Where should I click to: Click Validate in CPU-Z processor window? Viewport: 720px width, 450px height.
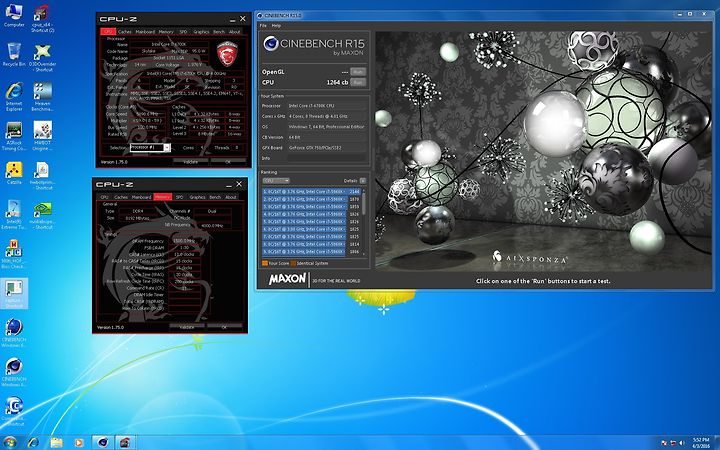tap(191, 162)
